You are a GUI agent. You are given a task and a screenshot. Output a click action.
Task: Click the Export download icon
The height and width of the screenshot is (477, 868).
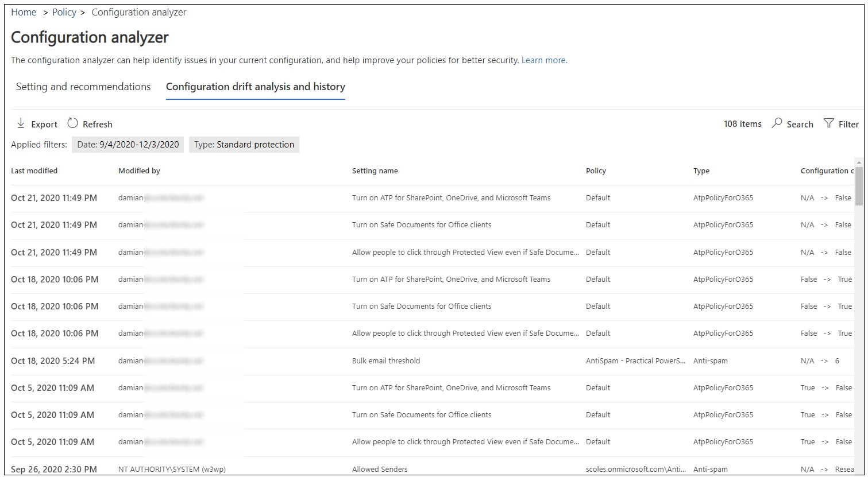(x=21, y=123)
